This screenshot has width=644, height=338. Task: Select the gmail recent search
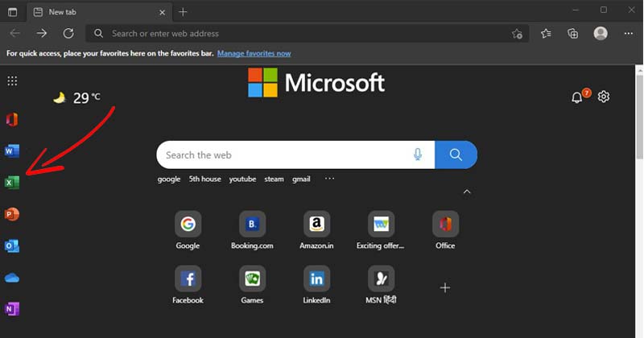[x=301, y=179]
